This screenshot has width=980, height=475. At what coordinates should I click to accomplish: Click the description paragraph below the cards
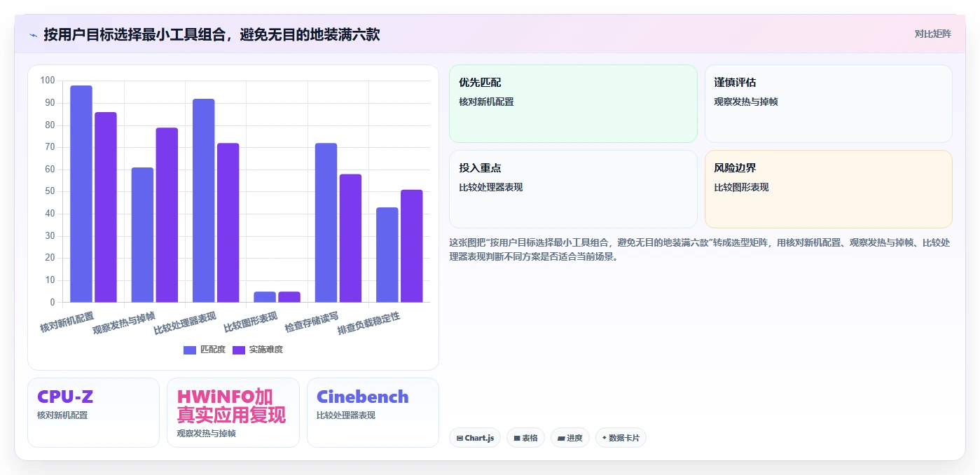pyautogui.click(x=699, y=249)
